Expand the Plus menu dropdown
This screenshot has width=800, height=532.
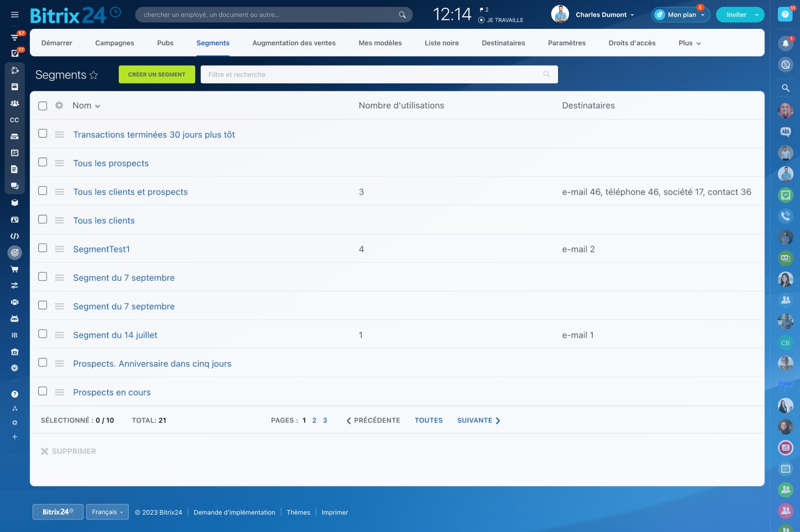point(689,43)
